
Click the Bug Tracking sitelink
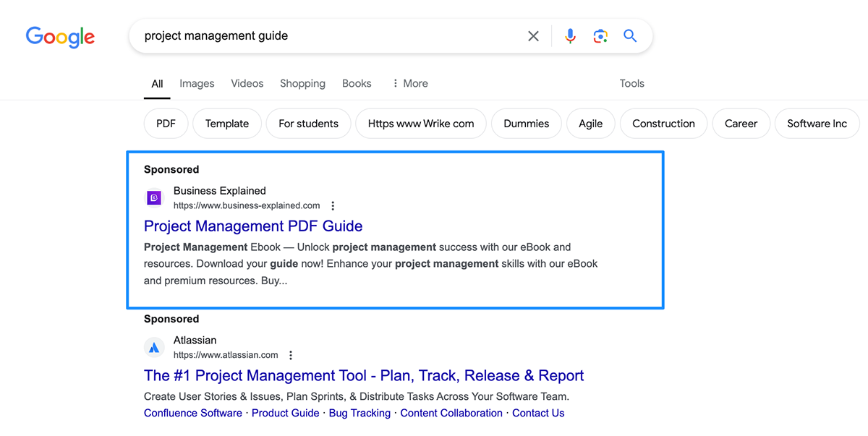[x=359, y=413]
